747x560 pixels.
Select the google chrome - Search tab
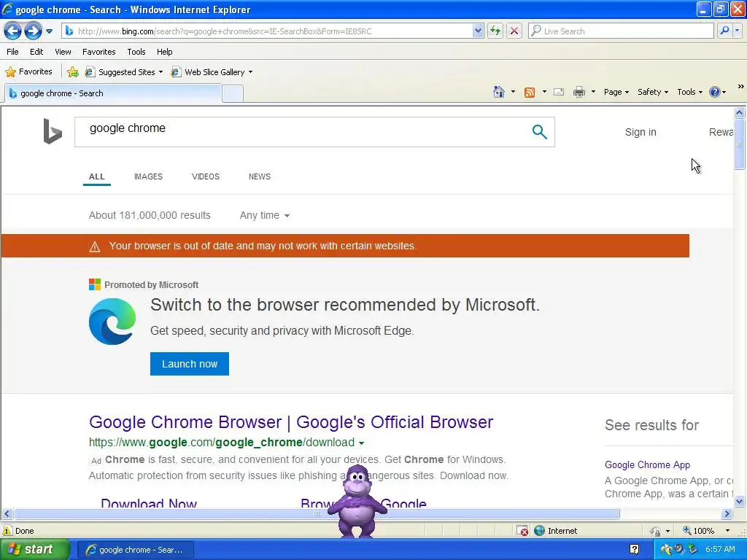(x=113, y=93)
